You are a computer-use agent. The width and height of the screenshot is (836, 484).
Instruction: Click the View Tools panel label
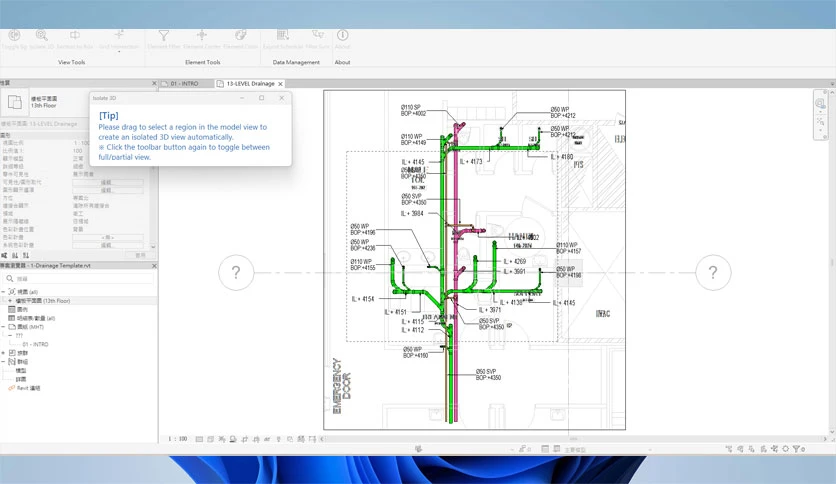pyautogui.click(x=71, y=62)
